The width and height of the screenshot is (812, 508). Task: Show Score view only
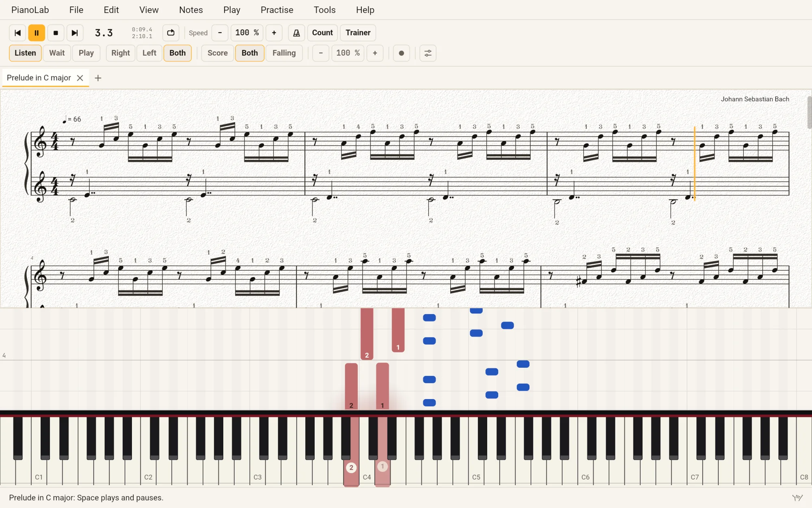click(x=218, y=53)
